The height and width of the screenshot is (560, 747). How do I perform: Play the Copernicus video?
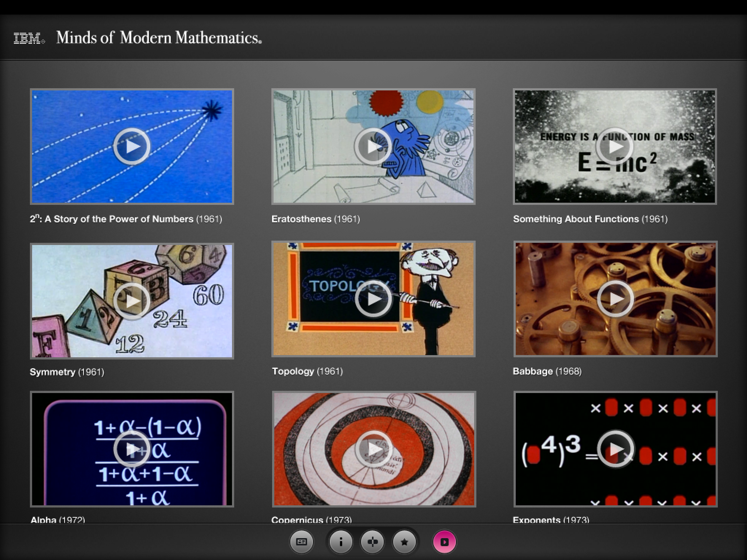374,449
